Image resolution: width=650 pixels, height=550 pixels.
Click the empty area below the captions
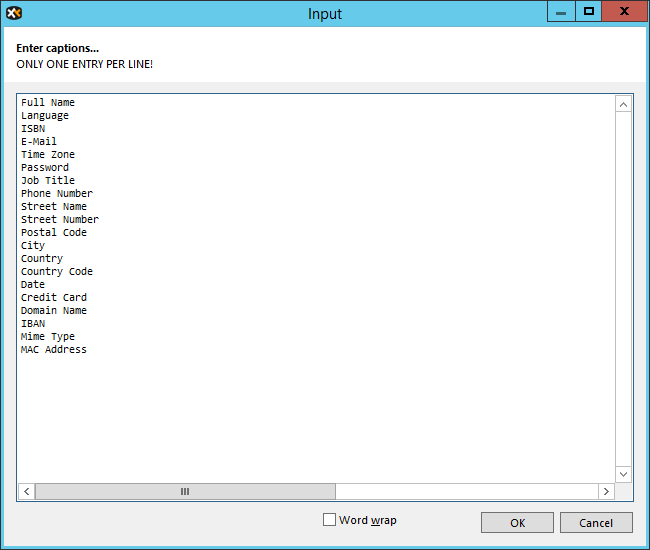(x=300, y=420)
